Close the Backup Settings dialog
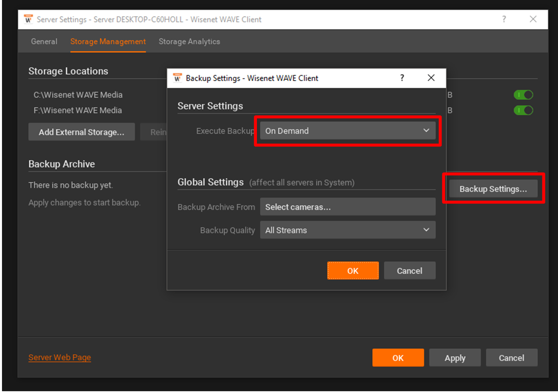The height and width of the screenshot is (392, 558). point(431,78)
